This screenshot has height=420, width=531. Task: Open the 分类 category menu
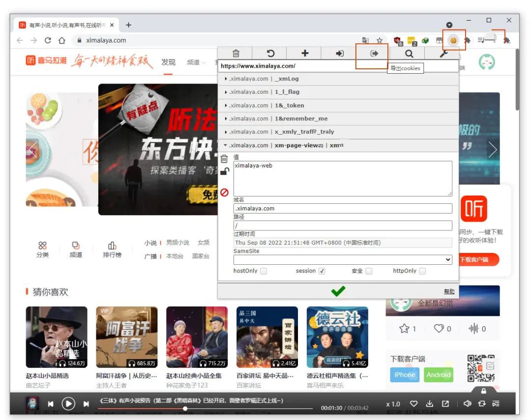click(x=42, y=250)
